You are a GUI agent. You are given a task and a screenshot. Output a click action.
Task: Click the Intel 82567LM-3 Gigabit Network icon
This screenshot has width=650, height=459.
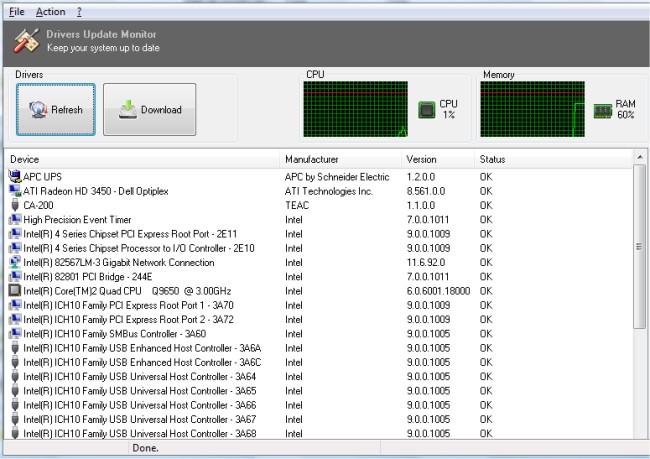pyautogui.click(x=14, y=262)
